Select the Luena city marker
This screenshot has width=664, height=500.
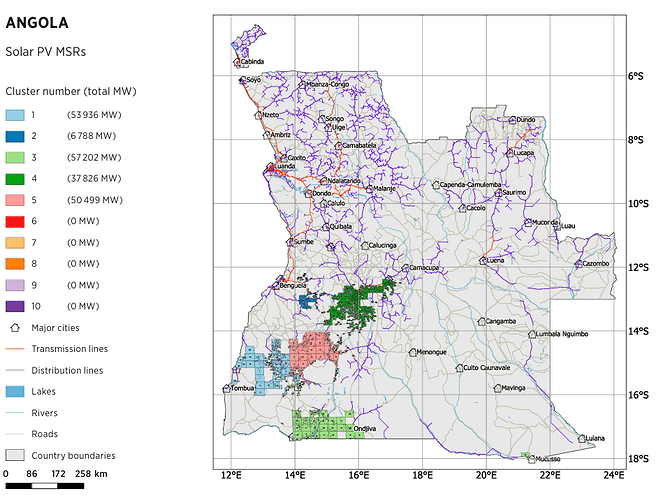point(483,260)
